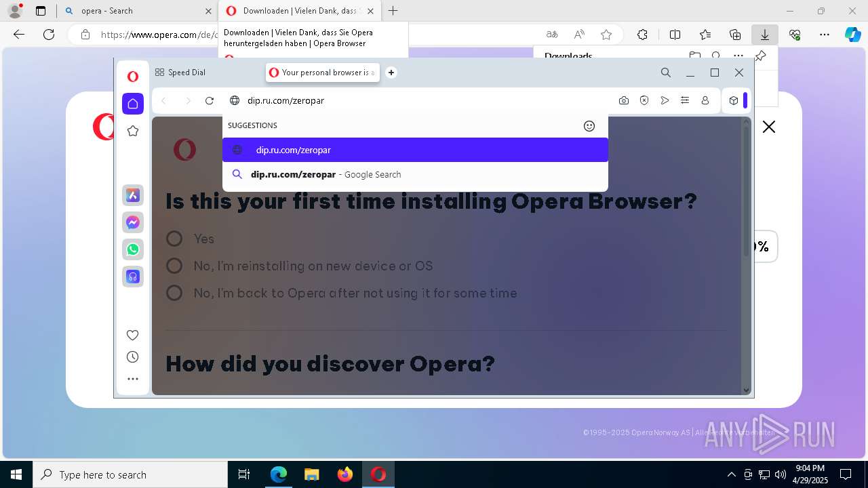Viewport: 868px width, 488px height.
Task: Show hidden system tray icons
Action: pos(731,474)
